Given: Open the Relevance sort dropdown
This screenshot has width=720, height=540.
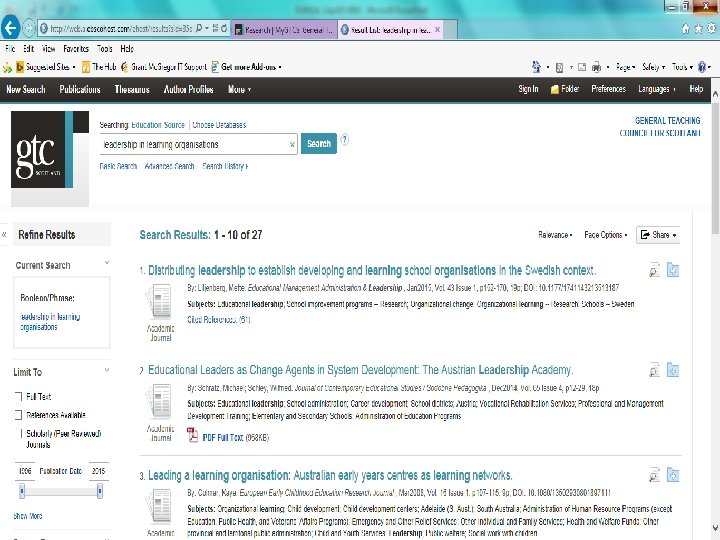Looking at the screenshot, I should pyautogui.click(x=555, y=235).
